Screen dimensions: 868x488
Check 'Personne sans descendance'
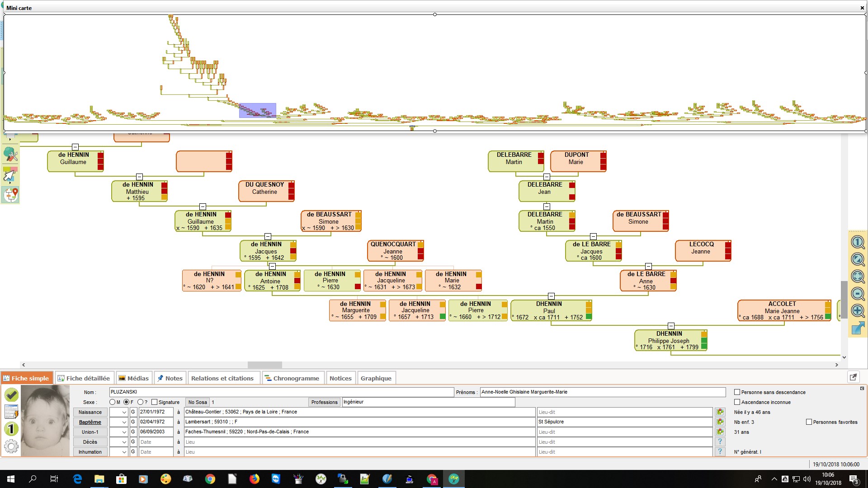pyautogui.click(x=737, y=392)
